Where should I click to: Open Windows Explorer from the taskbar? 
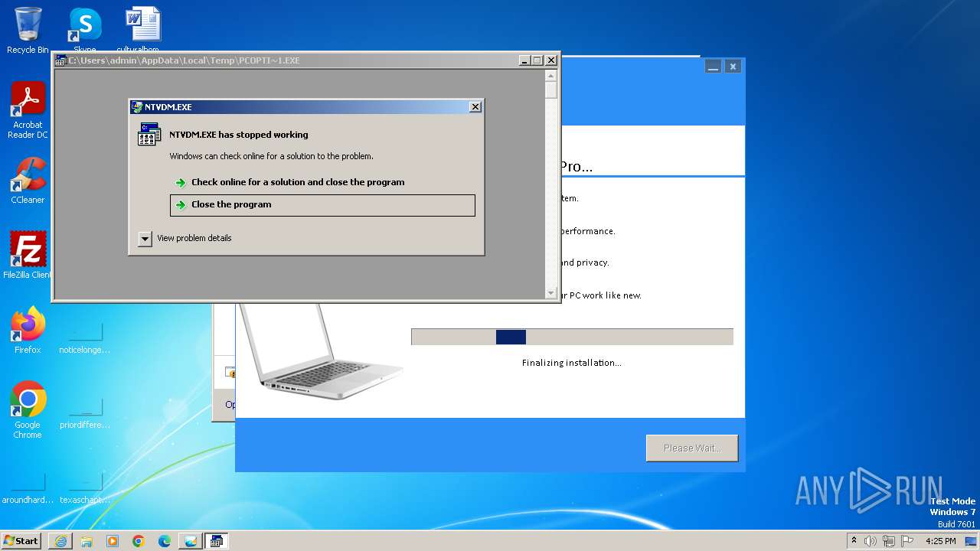tap(87, 541)
